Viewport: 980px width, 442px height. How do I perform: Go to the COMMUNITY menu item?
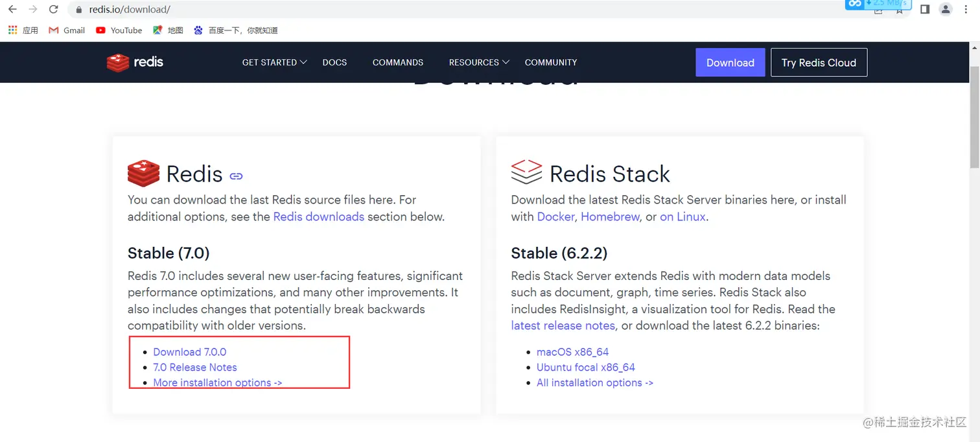(551, 62)
